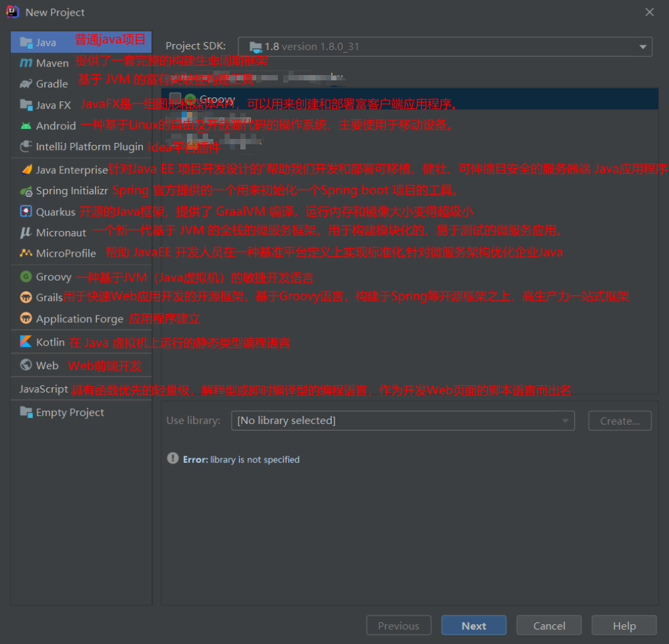Click the IntelliJ Platform Plugin icon
The width and height of the screenshot is (669, 644).
point(26,146)
